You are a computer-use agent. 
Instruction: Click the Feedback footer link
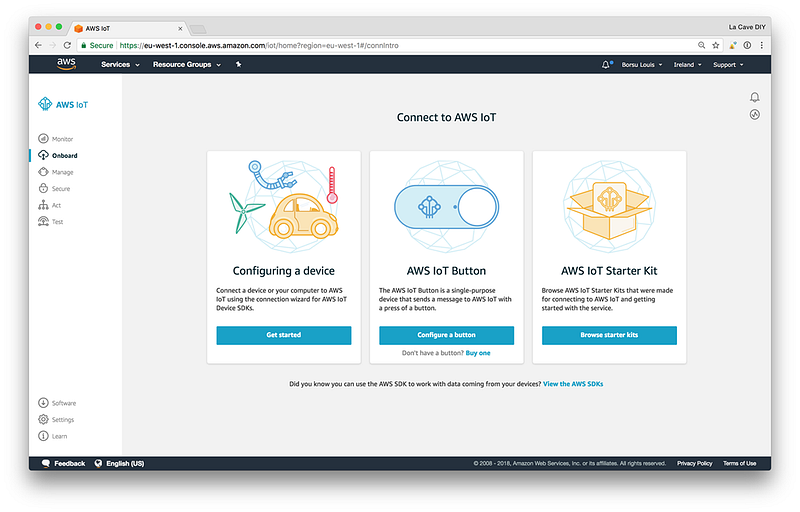(x=69, y=463)
